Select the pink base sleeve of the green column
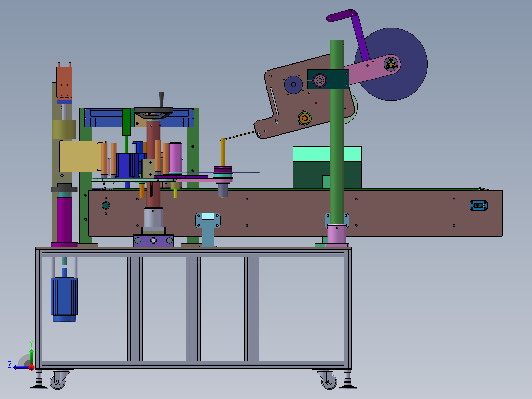Screen dimensions: 532x399 tap(337, 234)
